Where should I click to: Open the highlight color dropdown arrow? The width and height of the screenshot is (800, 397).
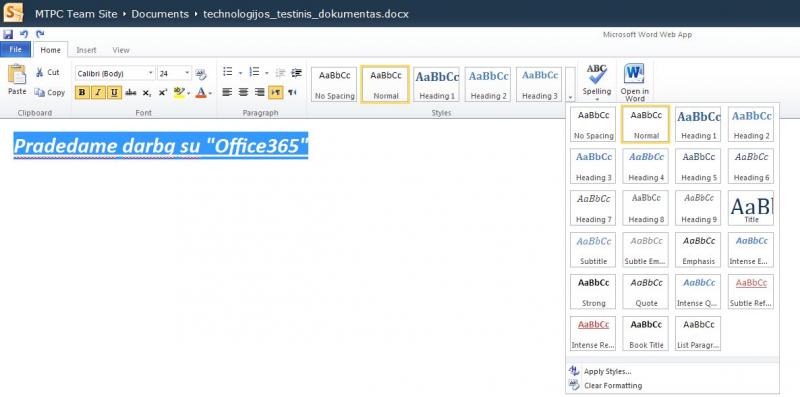(x=189, y=93)
